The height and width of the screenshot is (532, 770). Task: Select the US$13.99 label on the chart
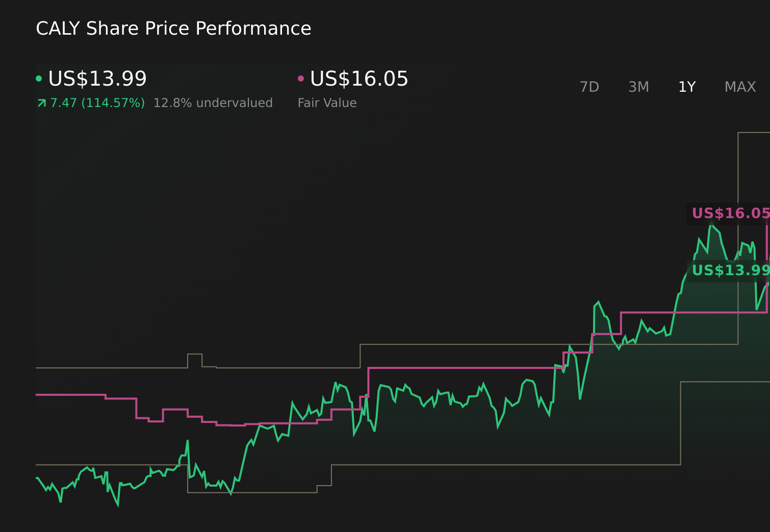pyautogui.click(x=730, y=271)
